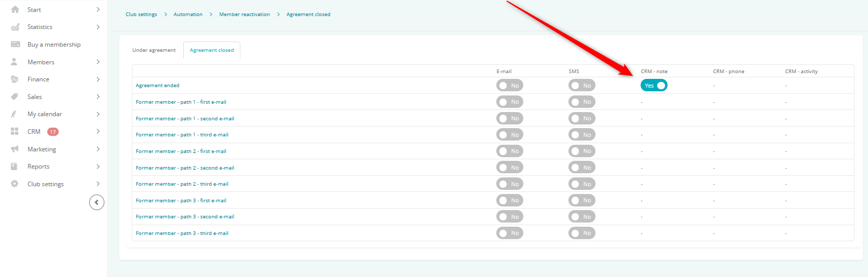
Task: Expand the Reports menu chevron
Action: coord(98,167)
